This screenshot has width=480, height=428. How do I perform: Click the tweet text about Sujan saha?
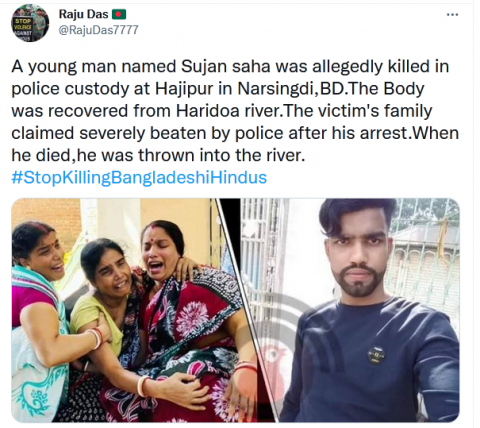pos(235,111)
